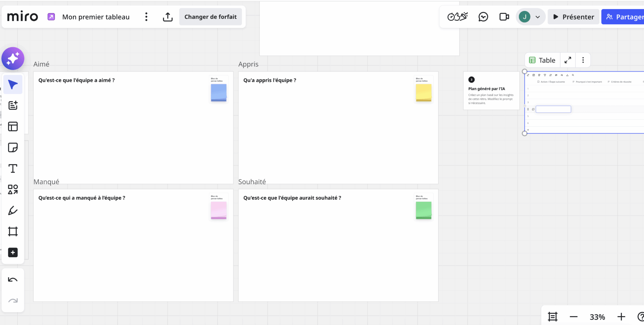Click the table sort arrows icon
The height and width of the screenshot is (325, 644).
(x=551, y=75)
